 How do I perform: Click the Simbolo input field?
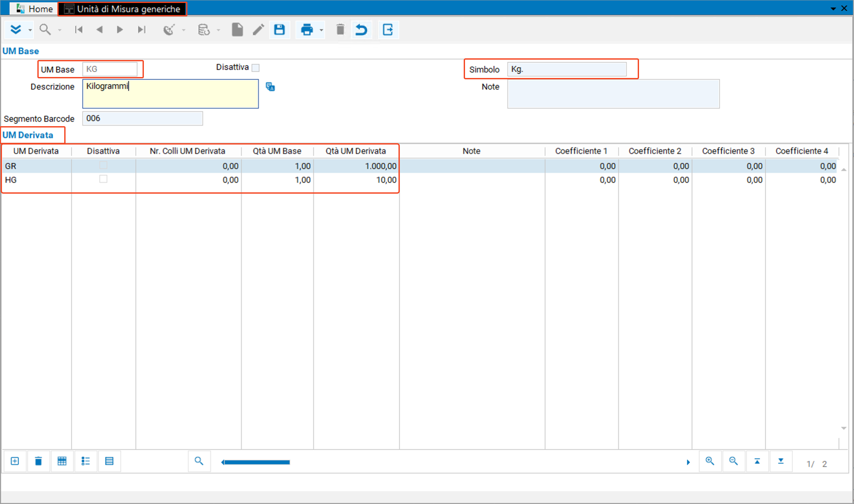click(x=567, y=69)
